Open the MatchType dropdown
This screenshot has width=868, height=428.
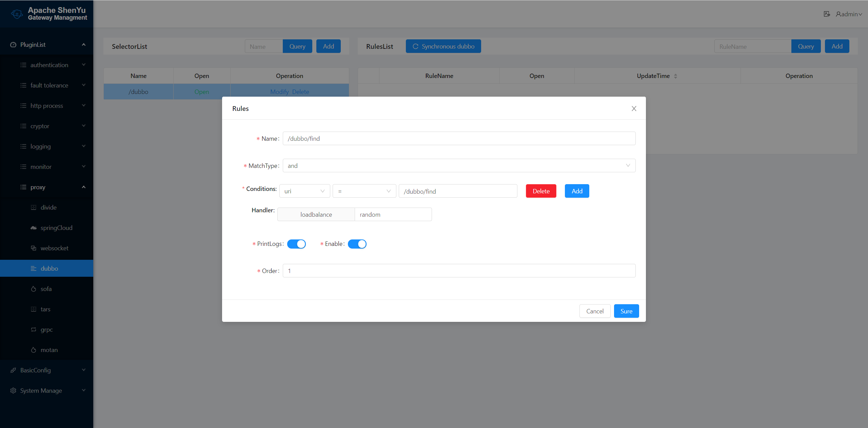coord(459,166)
